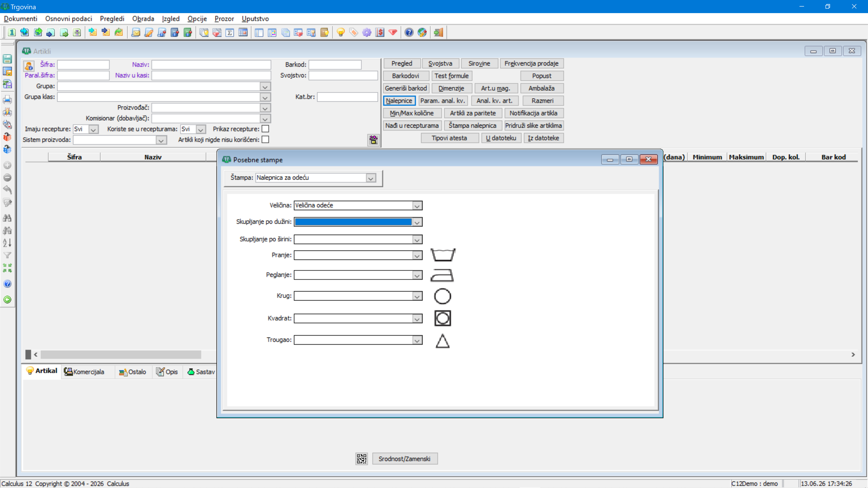This screenshot has height=488, width=868.
Task: Click the horizontal scrollbar in Artikli grid
Action: click(x=121, y=354)
